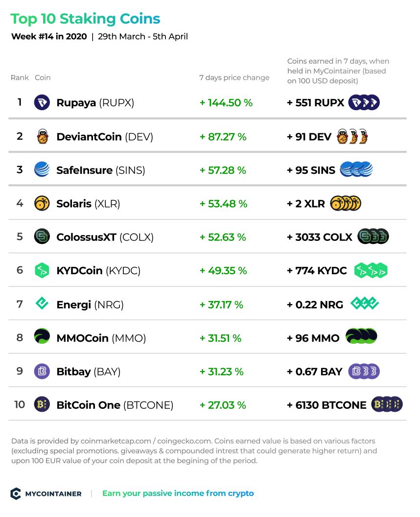Click the Solaris yellow coin icon
420x517 pixels.
(x=42, y=203)
